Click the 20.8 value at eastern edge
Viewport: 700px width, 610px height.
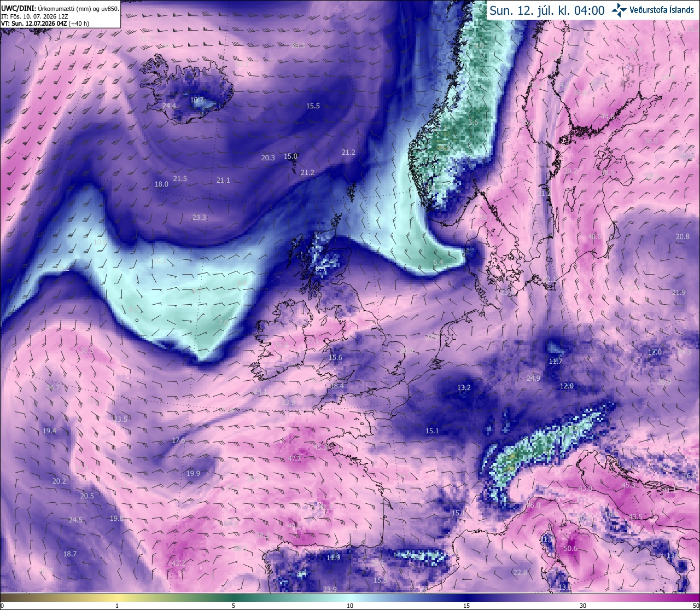682,236
